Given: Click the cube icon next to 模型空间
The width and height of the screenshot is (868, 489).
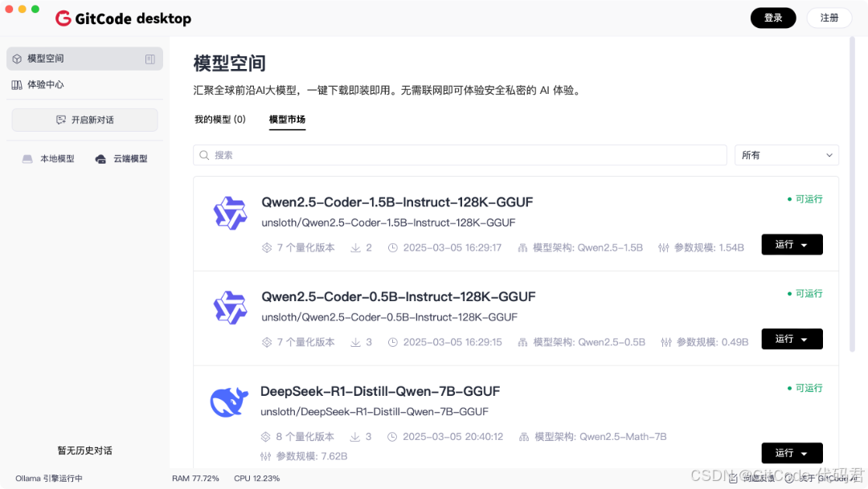Looking at the screenshot, I should (17, 59).
